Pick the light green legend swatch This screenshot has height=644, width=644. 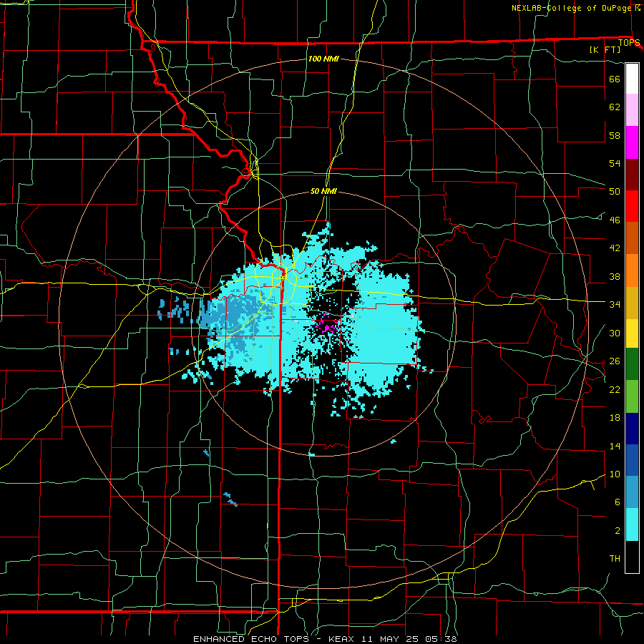(x=632, y=396)
